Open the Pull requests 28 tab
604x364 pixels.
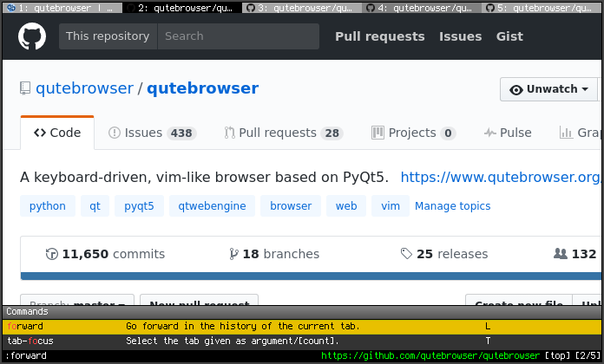coord(284,133)
